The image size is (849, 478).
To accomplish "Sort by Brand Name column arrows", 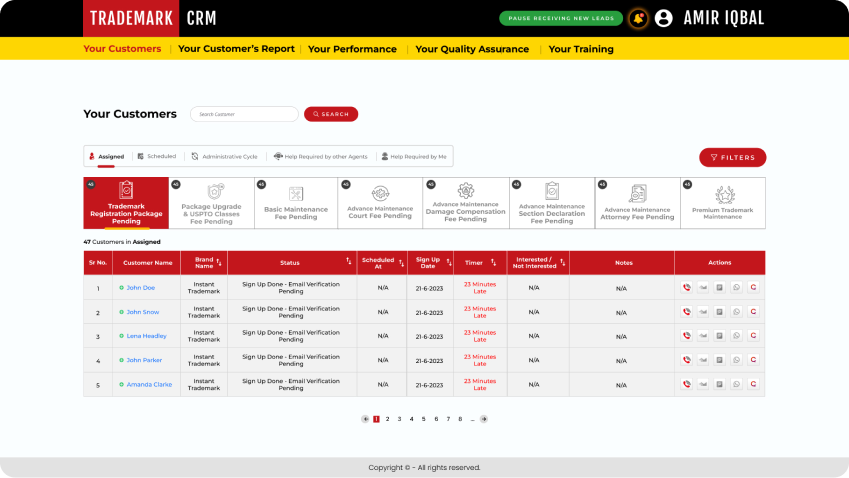I will pos(220,263).
